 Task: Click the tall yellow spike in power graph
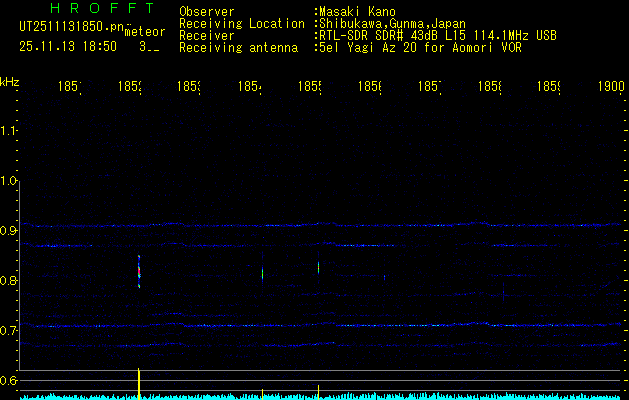pos(139,382)
